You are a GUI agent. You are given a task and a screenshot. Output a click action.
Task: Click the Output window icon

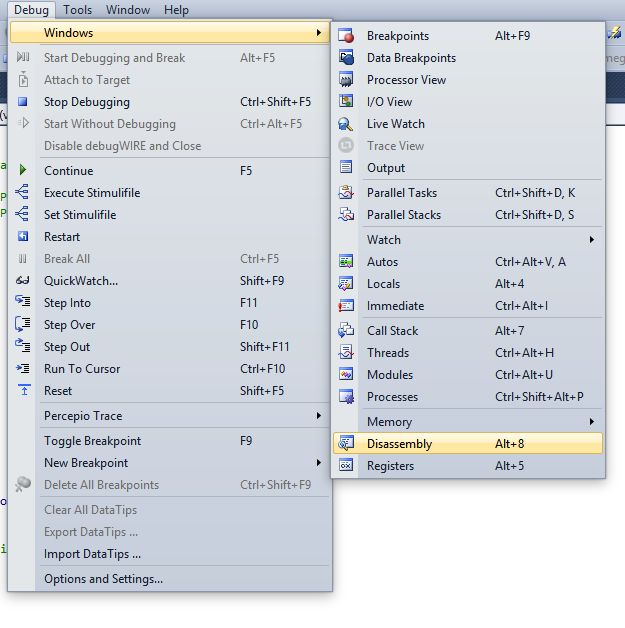(x=346, y=167)
